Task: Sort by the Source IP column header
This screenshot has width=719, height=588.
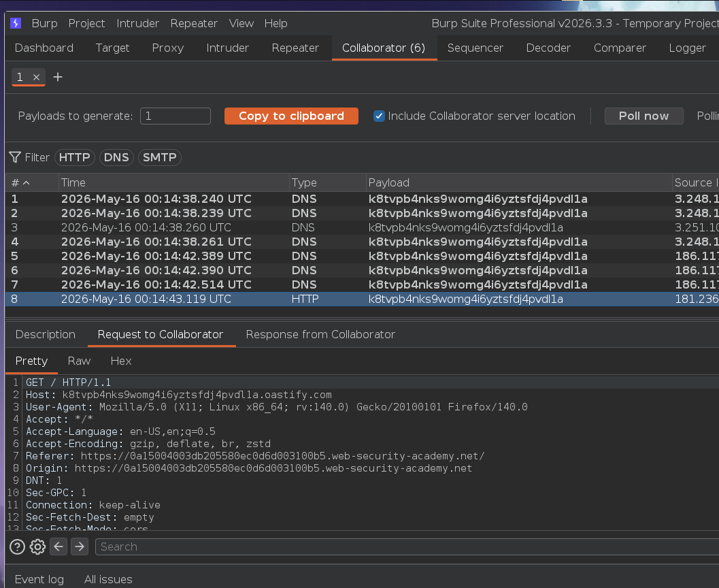Action: click(x=696, y=182)
